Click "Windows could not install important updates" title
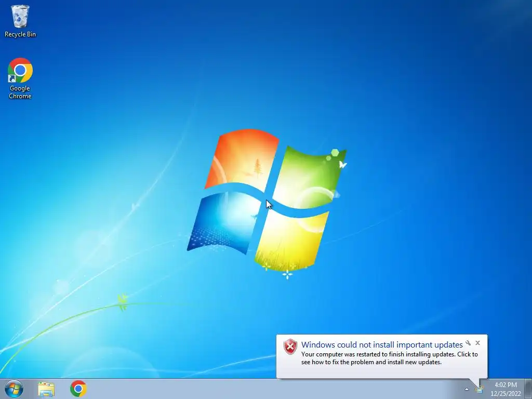The width and height of the screenshot is (532, 399). tap(382, 345)
